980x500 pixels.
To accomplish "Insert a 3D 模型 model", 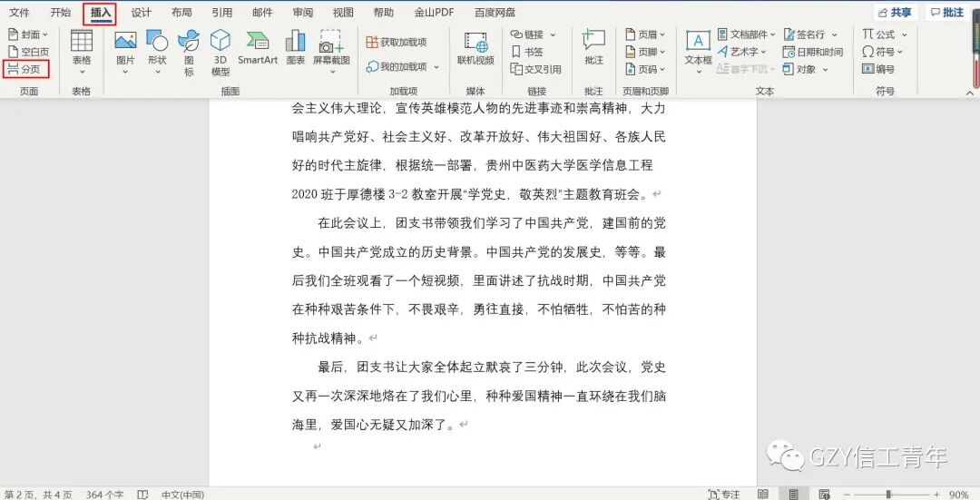I will pos(220,54).
